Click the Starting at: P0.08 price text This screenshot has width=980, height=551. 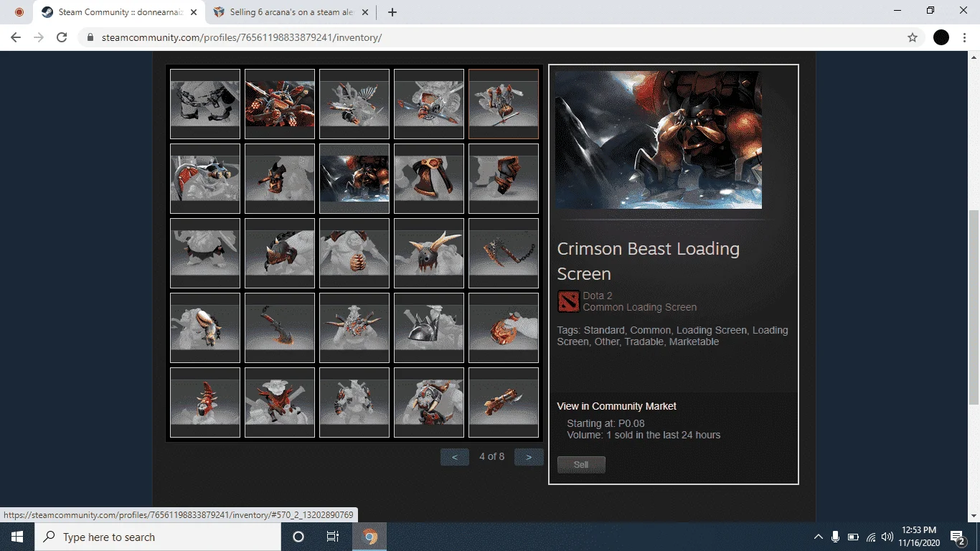point(606,423)
